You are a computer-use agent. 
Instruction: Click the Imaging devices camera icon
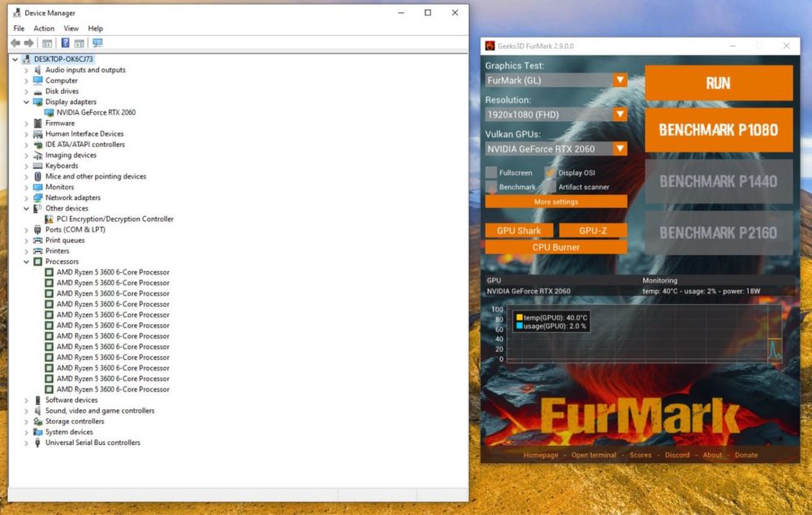37,155
